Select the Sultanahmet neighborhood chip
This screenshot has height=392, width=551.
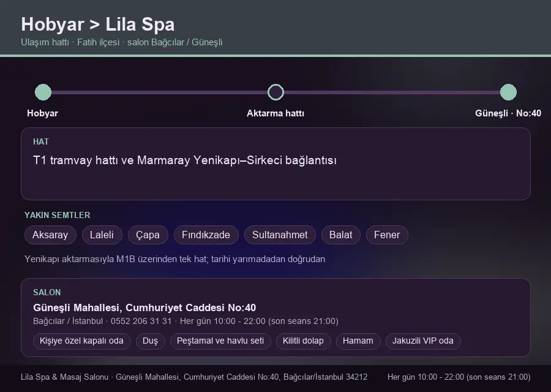click(280, 235)
